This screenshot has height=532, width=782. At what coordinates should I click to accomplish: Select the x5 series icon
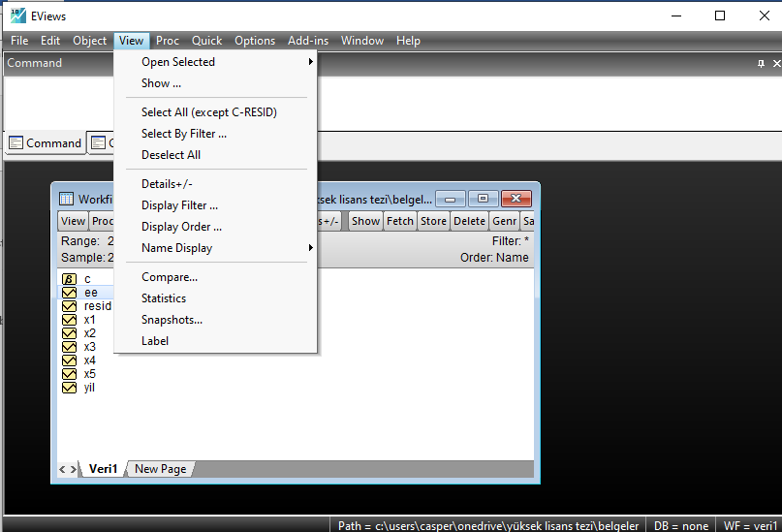(x=69, y=374)
